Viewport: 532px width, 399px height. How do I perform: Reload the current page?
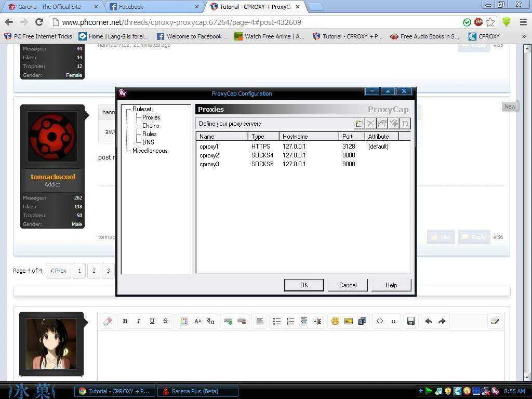click(x=39, y=22)
